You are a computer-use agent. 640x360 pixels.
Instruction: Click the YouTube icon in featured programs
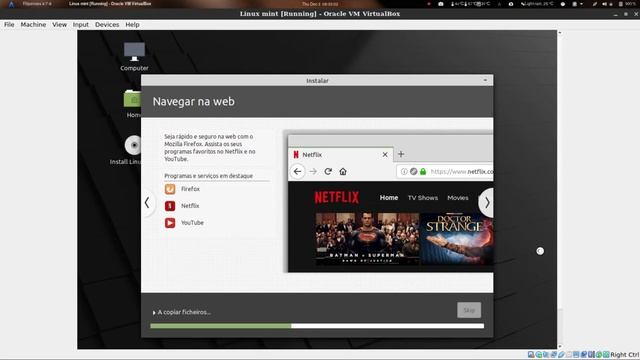pyautogui.click(x=170, y=222)
